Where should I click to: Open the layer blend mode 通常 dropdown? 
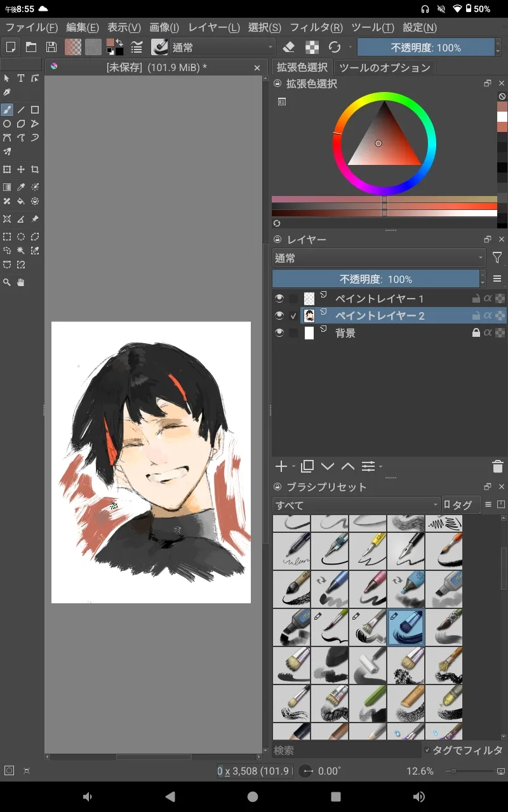pos(379,258)
